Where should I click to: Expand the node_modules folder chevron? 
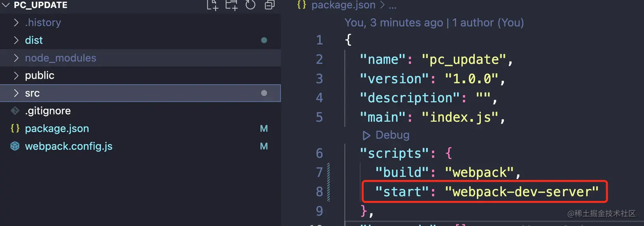tap(16, 58)
